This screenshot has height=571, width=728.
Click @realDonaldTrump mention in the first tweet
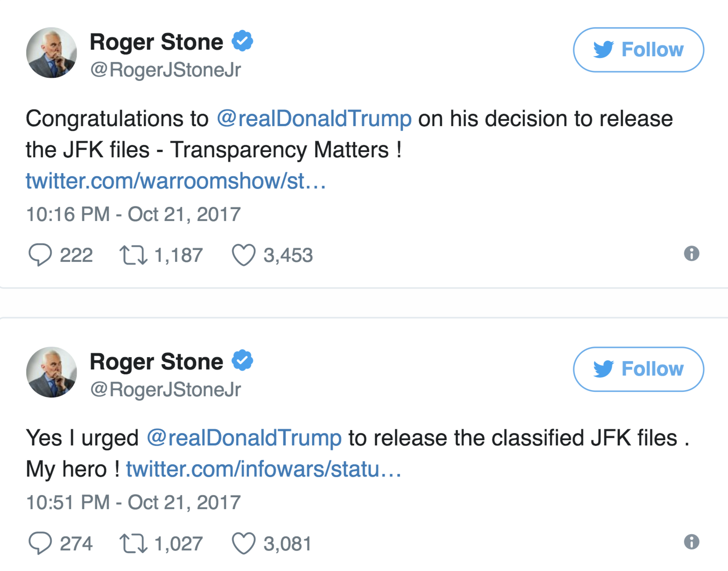tap(314, 119)
